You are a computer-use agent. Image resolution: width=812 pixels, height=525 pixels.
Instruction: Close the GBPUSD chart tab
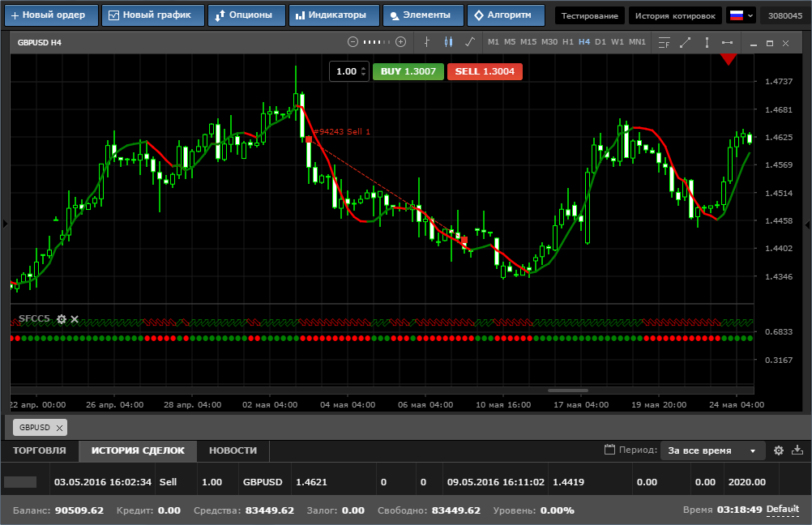pyautogui.click(x=59, y=428)
